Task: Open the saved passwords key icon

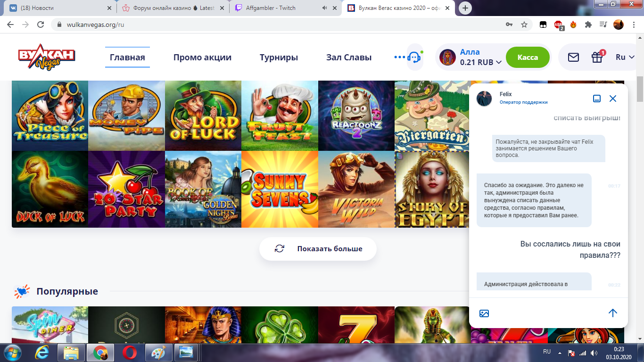Action: [509, 25]
